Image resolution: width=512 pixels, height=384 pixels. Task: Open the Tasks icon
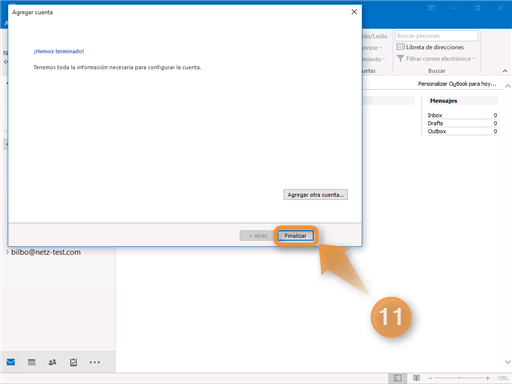coord(73,362)
